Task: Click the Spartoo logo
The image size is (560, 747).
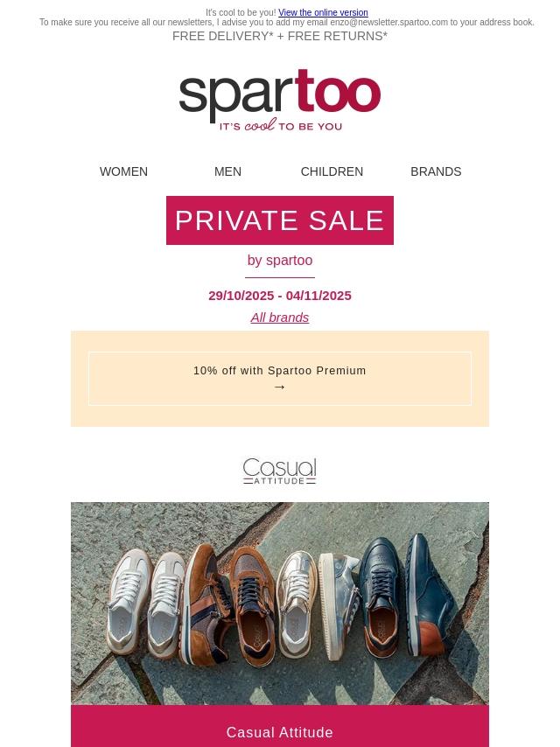Action: 280,94
